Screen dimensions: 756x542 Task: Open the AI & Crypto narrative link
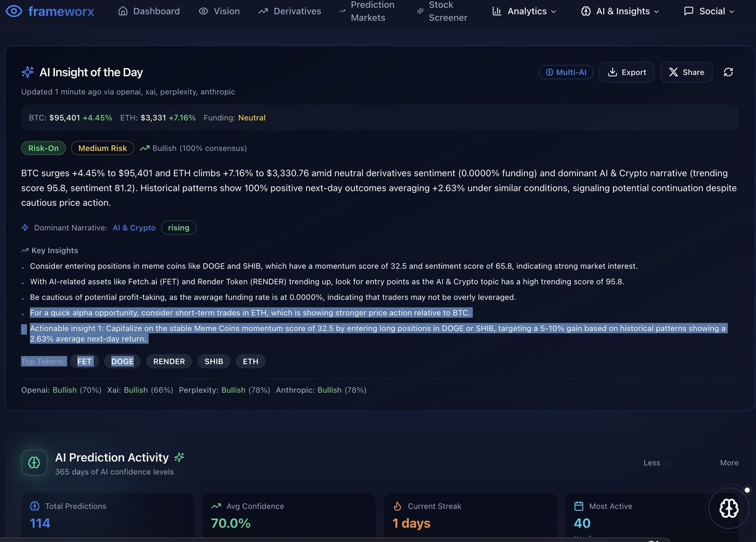134,228
